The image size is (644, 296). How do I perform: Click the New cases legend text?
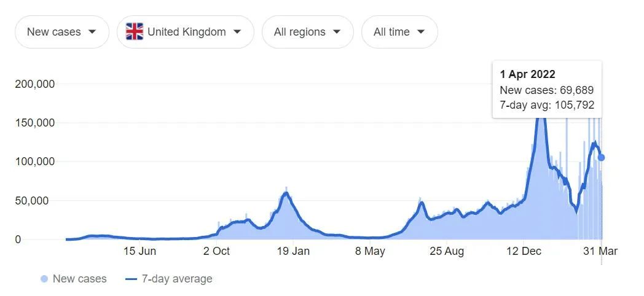(80, 279)
